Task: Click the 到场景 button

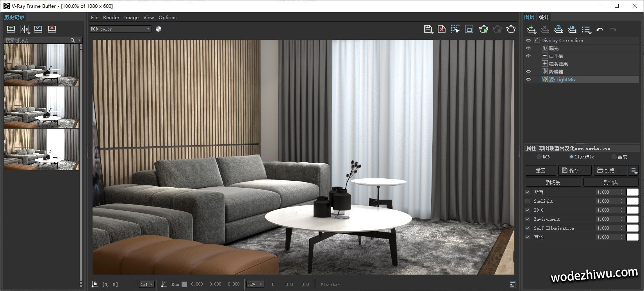Action: click(x=553, y=182)
